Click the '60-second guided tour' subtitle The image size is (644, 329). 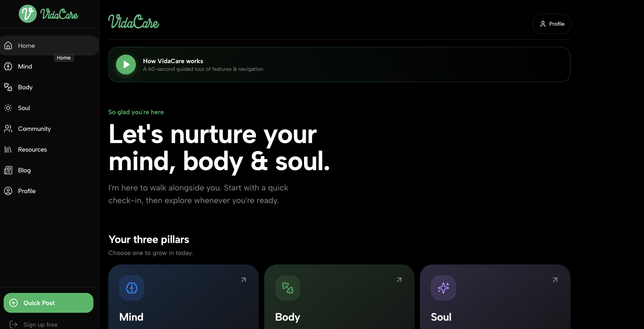point(203,69)
